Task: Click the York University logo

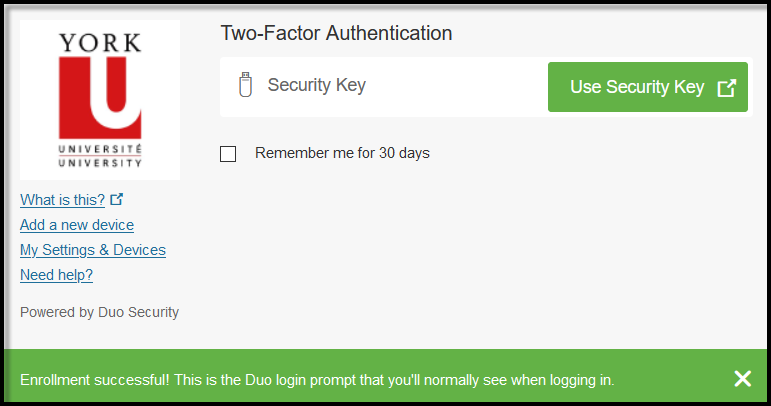Action: pyautogui.click(x=100, y=100)
